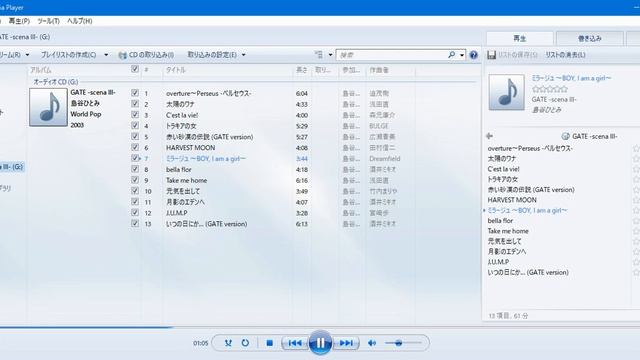Uncheck track 6 HARVEST MOON checkbox
This screenshot has width=640, height=360.
pos(135,147)
